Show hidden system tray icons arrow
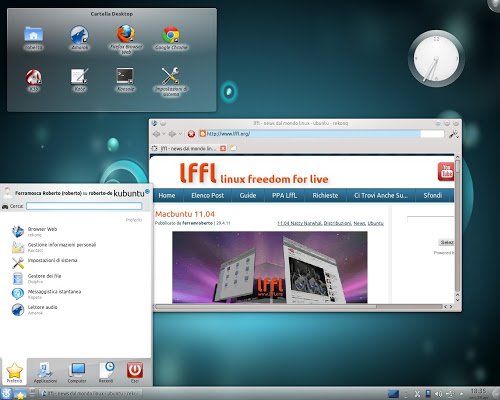 461,394
